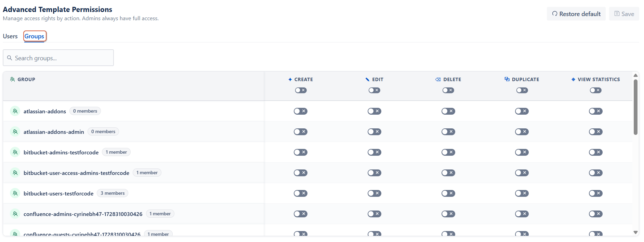Enable Duplicate for bitbucket-users-testforcode

pos(522,193)
